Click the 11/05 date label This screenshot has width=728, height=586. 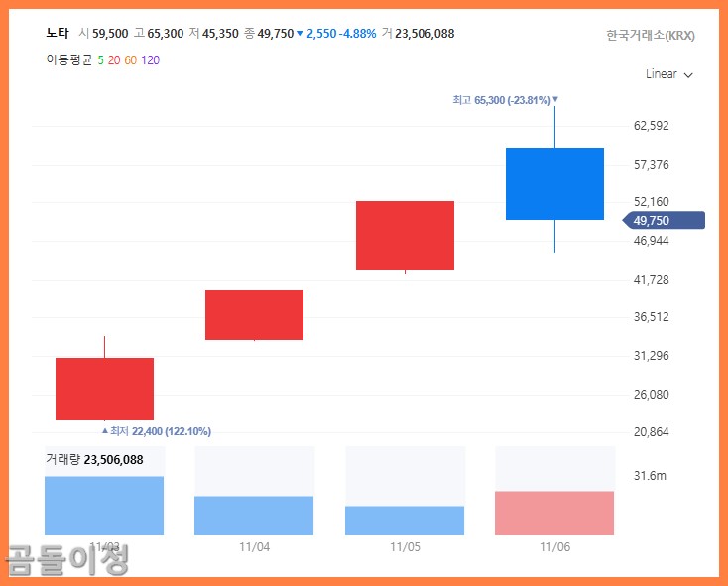[405, 547]
